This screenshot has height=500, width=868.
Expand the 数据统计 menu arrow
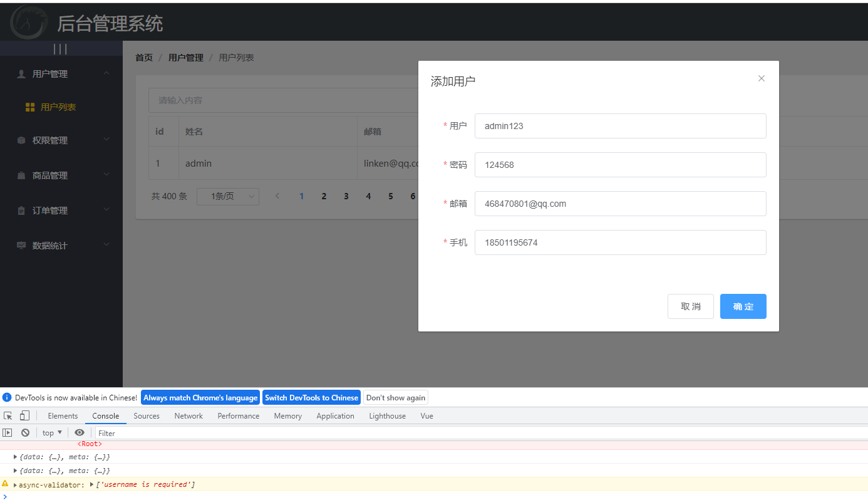pyautogui.click(x=106, y=244)
